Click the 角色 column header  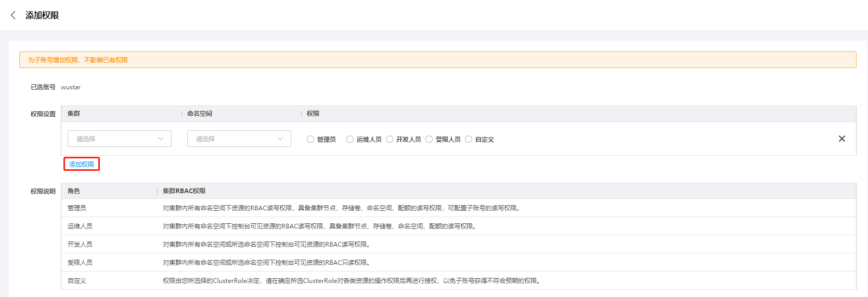[74, 191]
